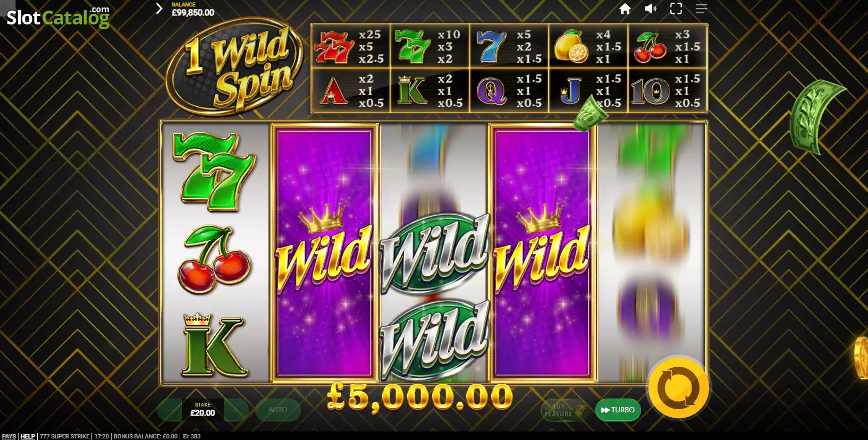Mute the game sound
The width and height of the screenshot is (868, 440).
(651, 9)
